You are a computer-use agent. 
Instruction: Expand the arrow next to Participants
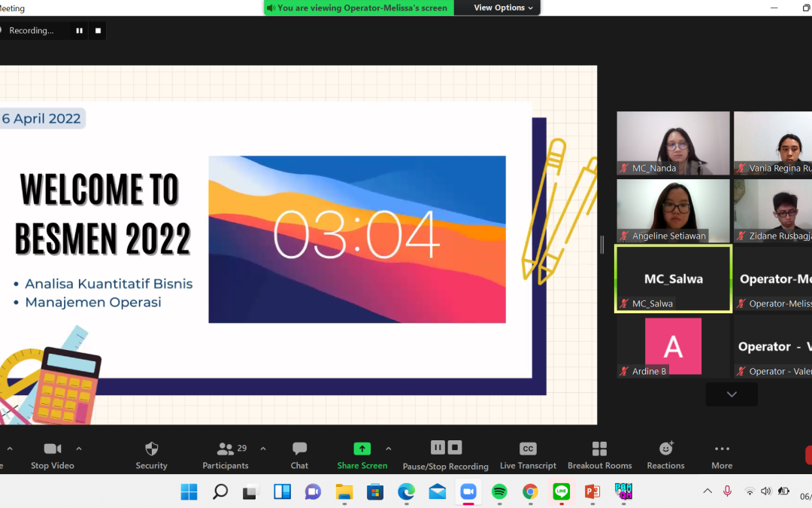point(263,449)
